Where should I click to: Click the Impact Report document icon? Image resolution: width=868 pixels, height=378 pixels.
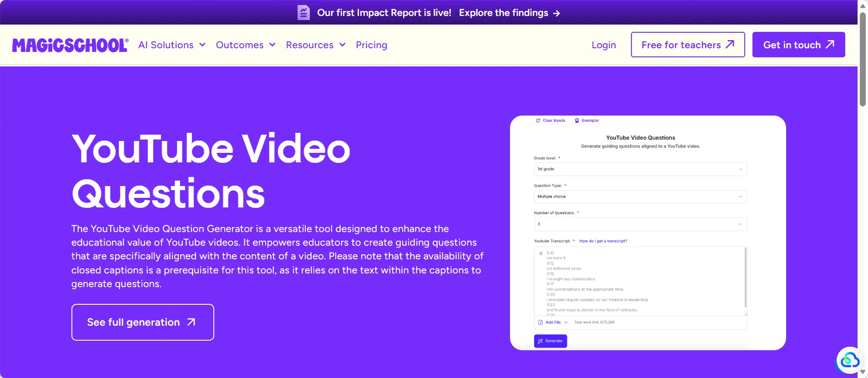pyautogui.click(x=303, y=13)
